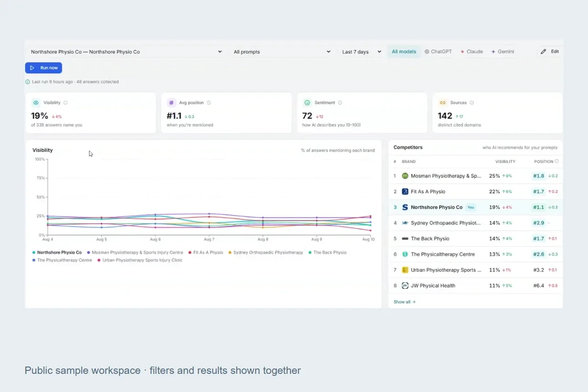
Task: Click the 19% visibility value
Action: [x=40, y=116]
